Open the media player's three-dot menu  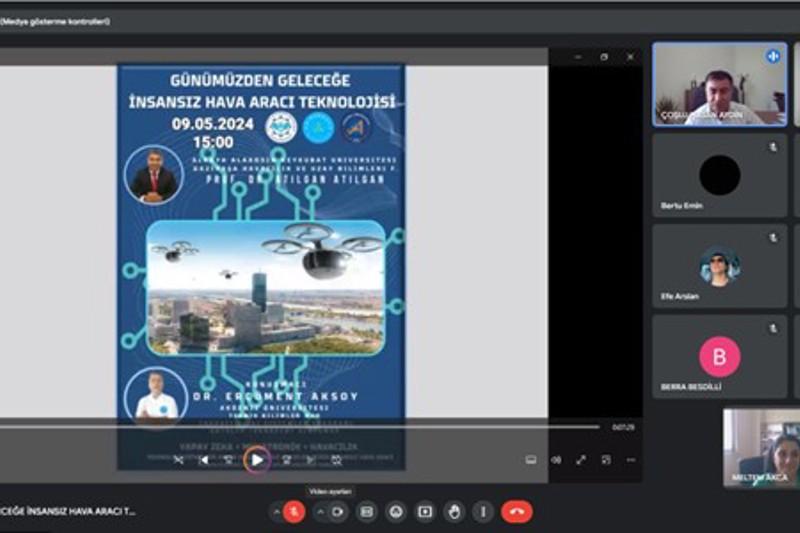pos(631,460)
